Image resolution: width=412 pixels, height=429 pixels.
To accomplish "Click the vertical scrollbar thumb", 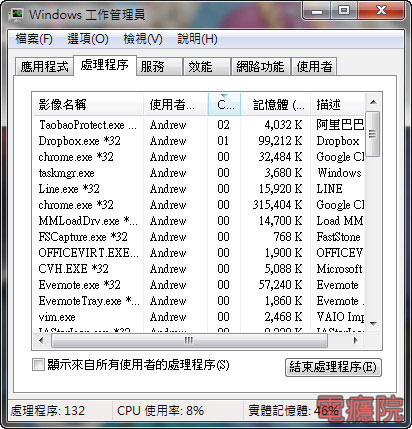I will [373, 134].
